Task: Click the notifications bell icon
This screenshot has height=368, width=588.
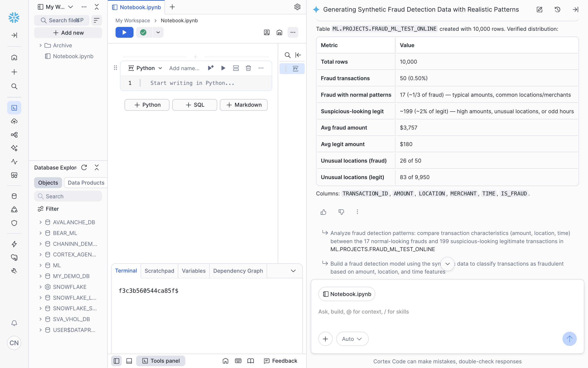Action: [14, 323]
